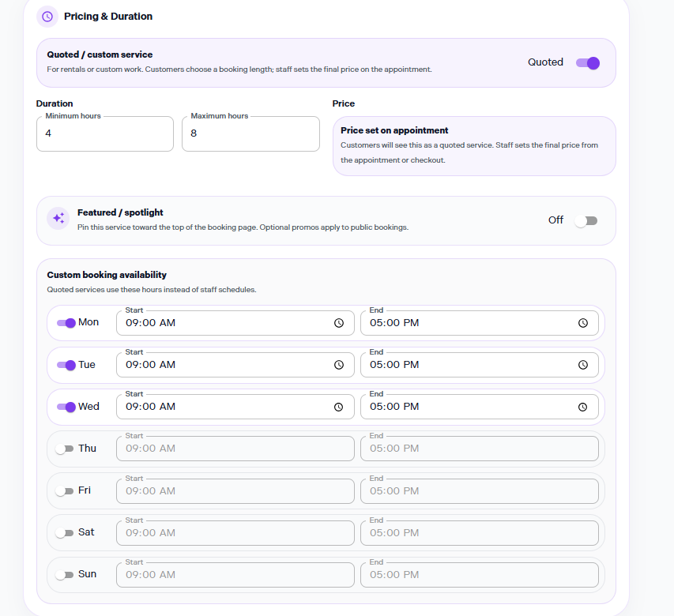
Task: Open time picker clock for Wed Start
Action: (339, 407)
